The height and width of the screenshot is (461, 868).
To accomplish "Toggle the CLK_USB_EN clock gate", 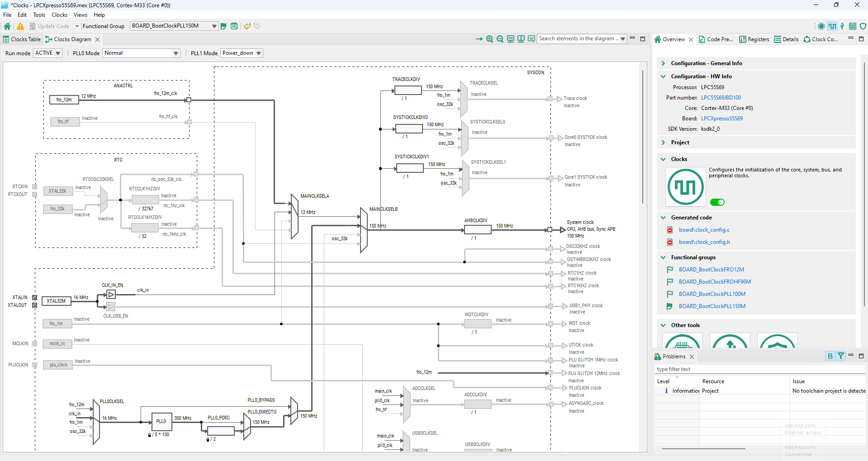I will coord(111,307).
